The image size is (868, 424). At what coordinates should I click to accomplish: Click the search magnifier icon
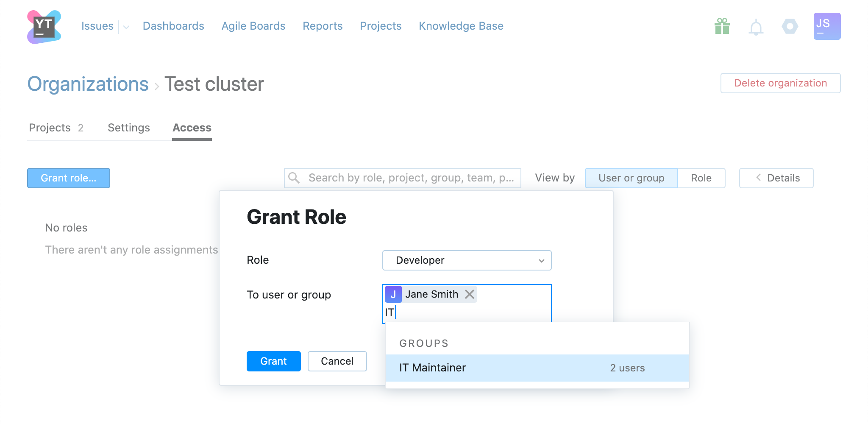[294, 178]
